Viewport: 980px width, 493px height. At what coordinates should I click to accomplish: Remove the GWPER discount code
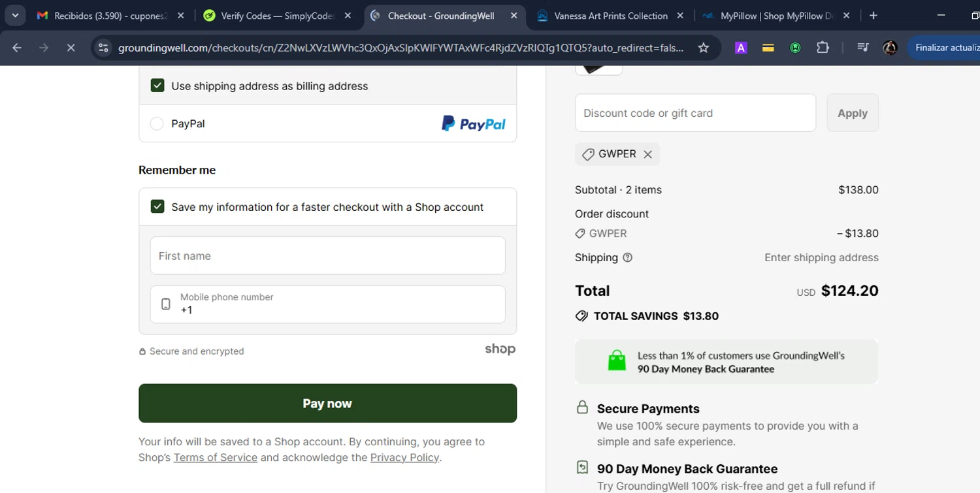pyautogui.click(x=647, y=154)
